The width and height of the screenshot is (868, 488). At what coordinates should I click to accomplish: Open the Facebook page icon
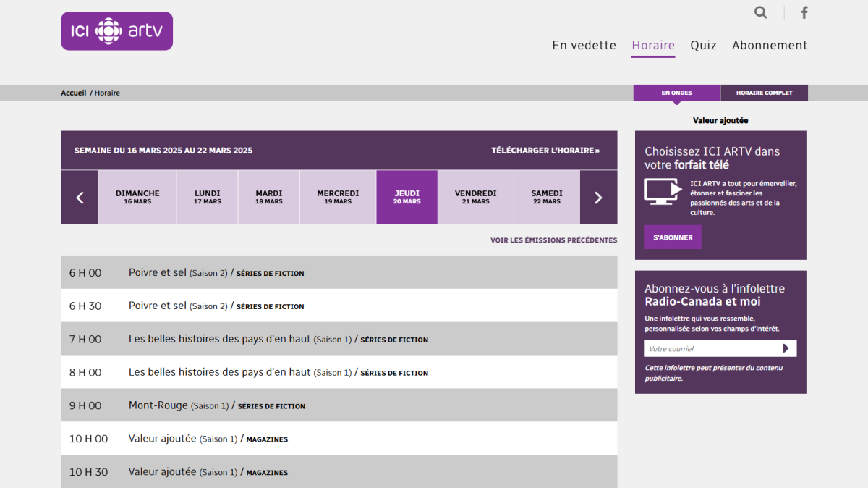[x=804, y=12]
